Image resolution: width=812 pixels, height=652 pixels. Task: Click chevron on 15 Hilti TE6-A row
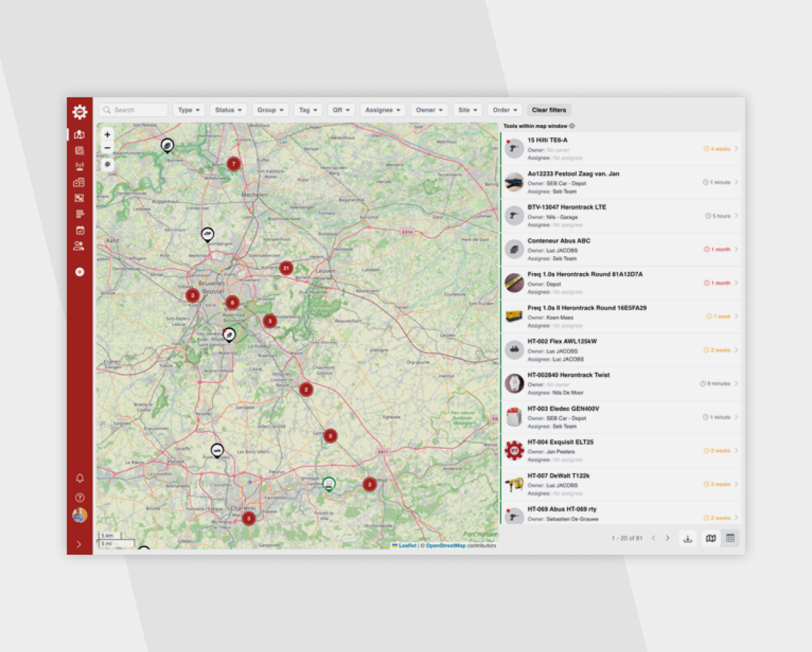tap(736, 148)
